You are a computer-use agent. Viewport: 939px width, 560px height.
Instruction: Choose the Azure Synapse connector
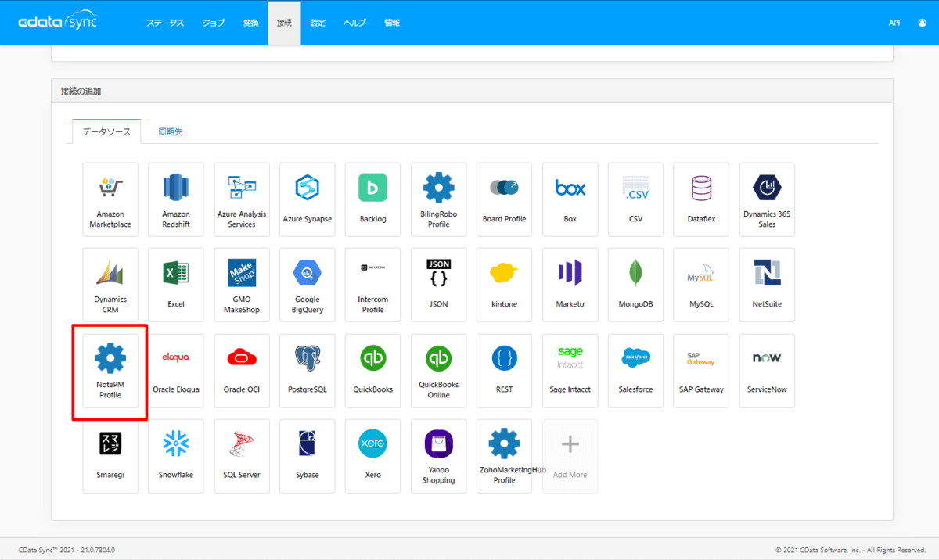point(308,199)
